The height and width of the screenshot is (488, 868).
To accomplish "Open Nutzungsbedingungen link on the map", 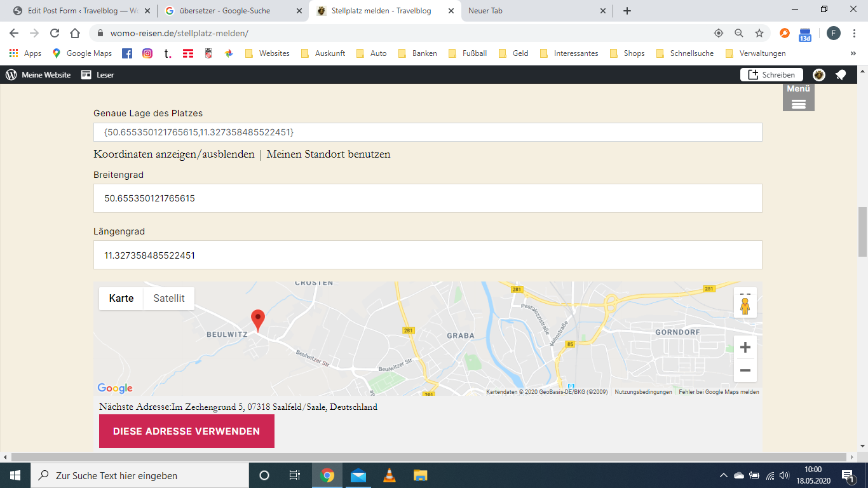I will click(x=643, y=392).
